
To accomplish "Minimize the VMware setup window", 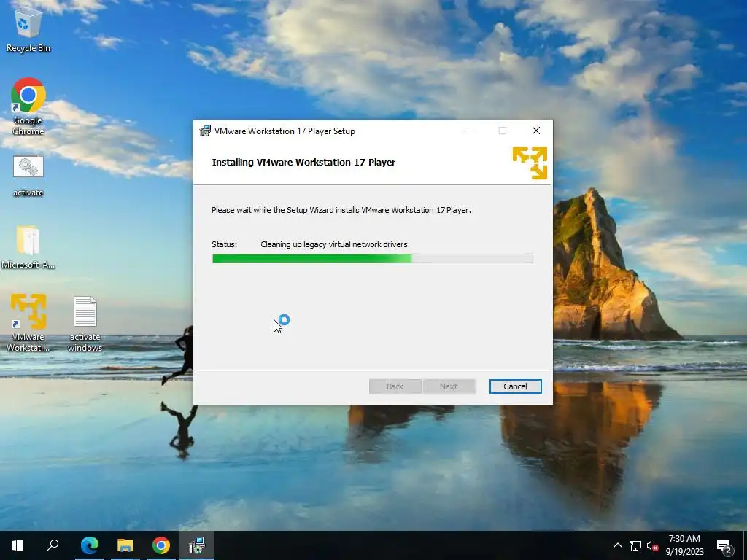I will pos(470,131).
